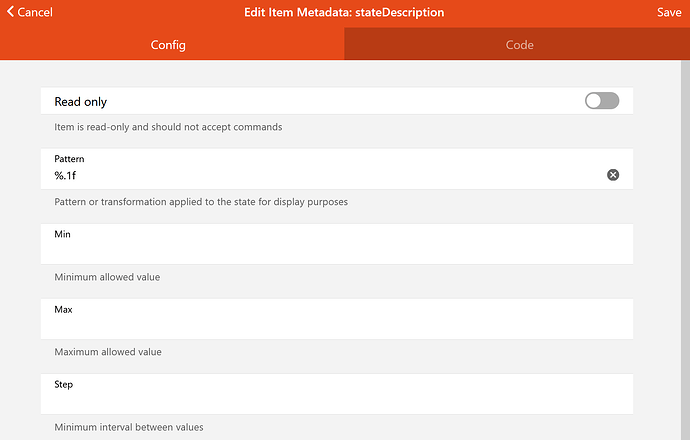Switch to the Code tab

coord(519,45)
